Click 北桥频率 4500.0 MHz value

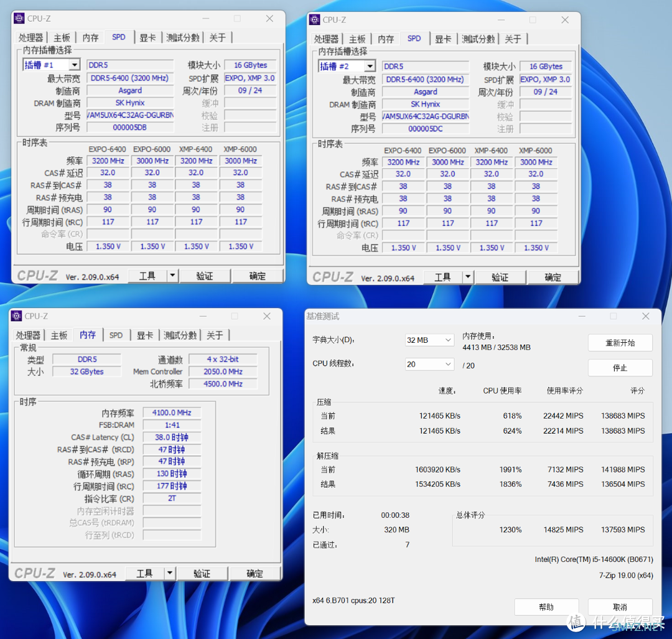(x=223, y=384)
